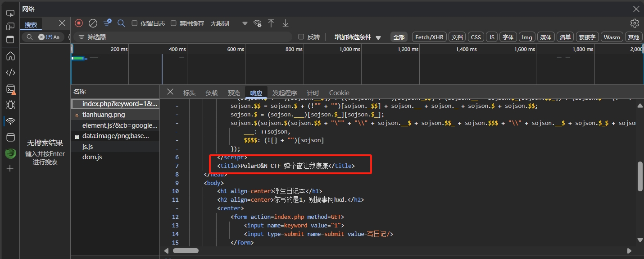Screen dimensions: 644x259
Task: Clear search text with x icon
Action: pyautogui.click(x=41, y=37)
